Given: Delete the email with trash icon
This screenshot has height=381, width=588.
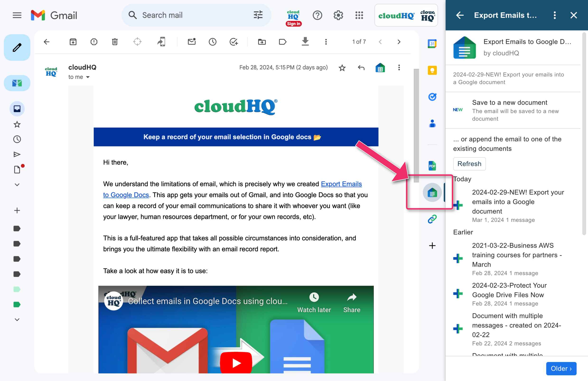Looking at the screenshot, I should click(x=115, y=42).
